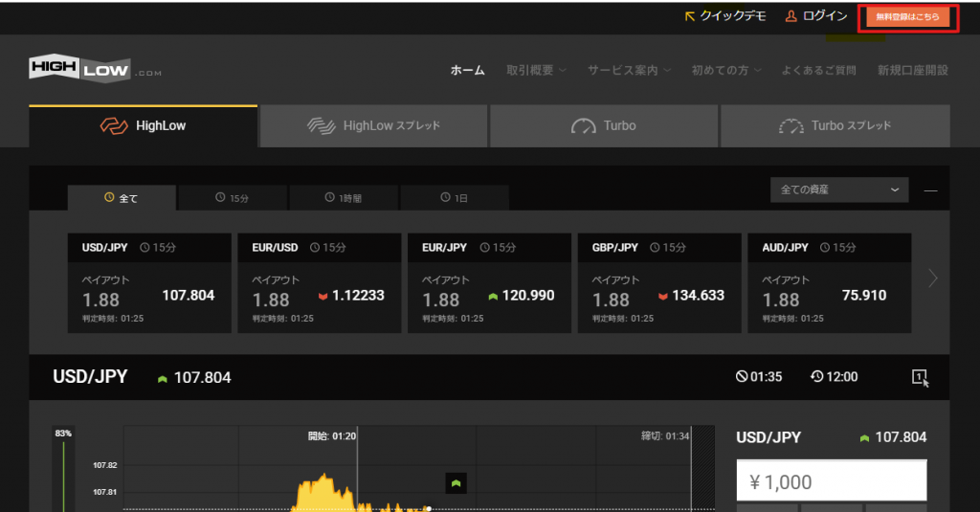Click the 75.910 price on the AUD/JPY card
This screenshot has height=512, width=980.
pos(864,296)
